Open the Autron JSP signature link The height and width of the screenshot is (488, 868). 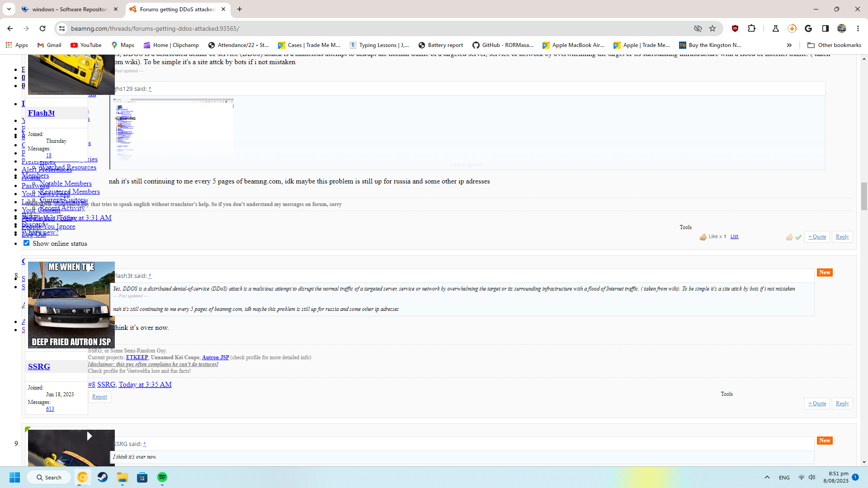(x=216, y=357)
